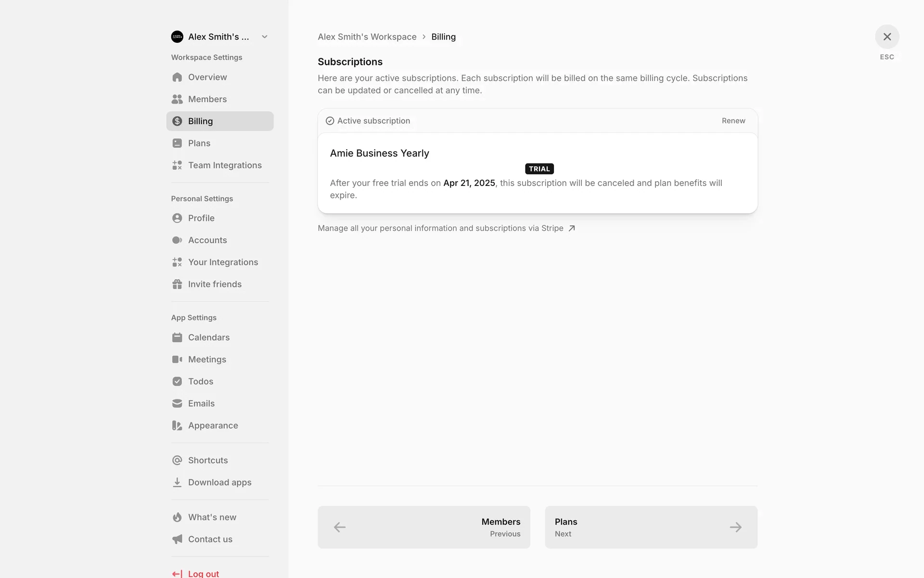924x578 pixels.
Task: Click the Billing dollar icon
Action: [x=177, y=121]
